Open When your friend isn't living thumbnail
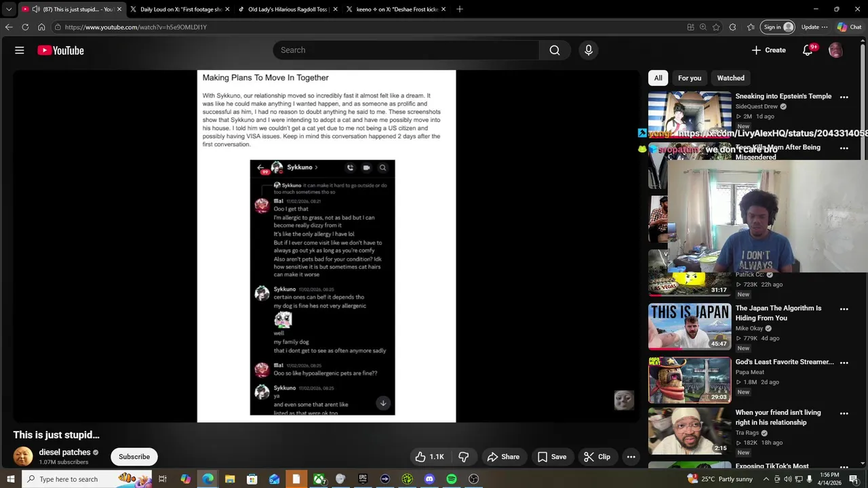Viewport: 868px width, 488px height. [x=690, y=431]
